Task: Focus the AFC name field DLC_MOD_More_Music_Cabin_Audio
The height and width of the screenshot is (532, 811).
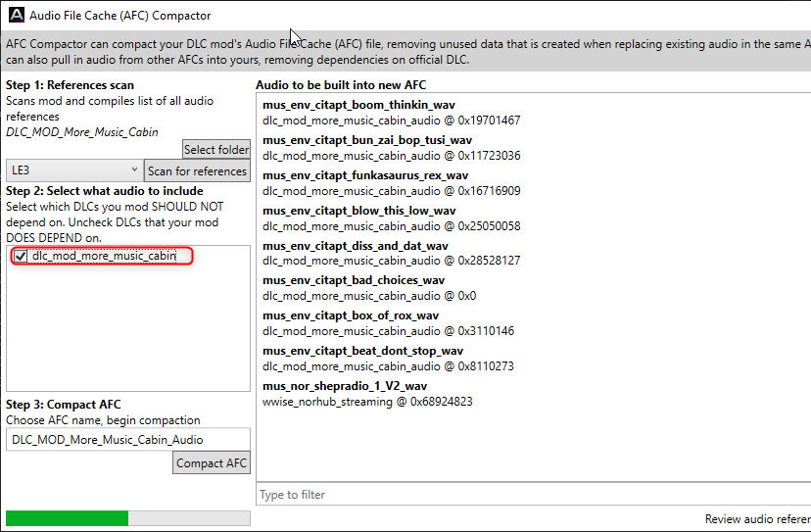Action: pos(128,439)
